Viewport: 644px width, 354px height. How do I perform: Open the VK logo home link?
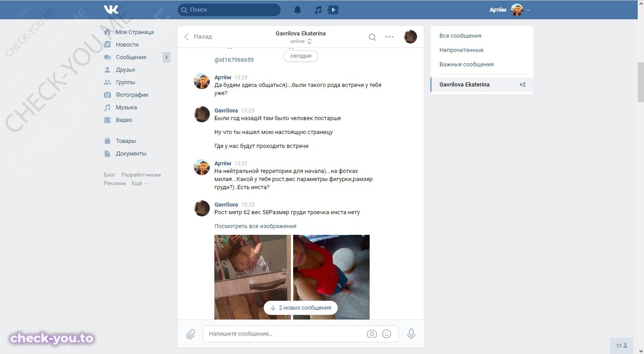coord(111,9)
